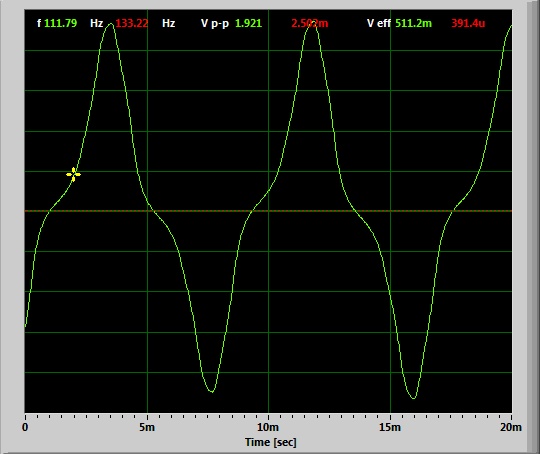Select the red 133.22 frequency readout

[132, 23]
